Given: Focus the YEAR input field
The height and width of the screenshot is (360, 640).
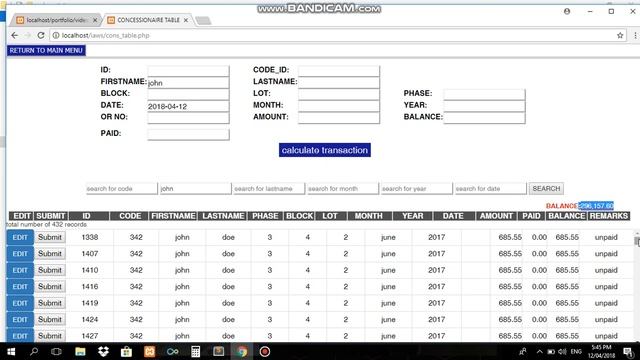Looking at the screenshot, I should click(x=484, y=106).
